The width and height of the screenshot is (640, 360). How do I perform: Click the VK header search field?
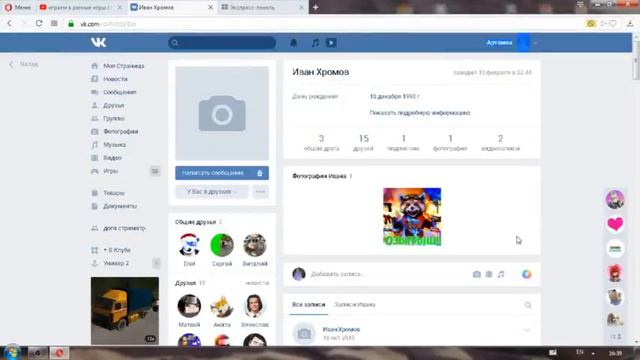[222, 42]
